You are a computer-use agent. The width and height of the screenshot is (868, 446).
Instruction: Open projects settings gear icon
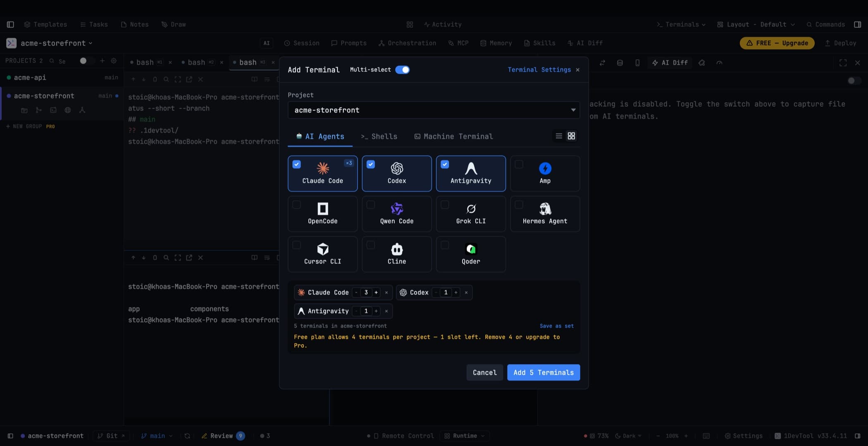pyautogui.click(x=114, y=61)
